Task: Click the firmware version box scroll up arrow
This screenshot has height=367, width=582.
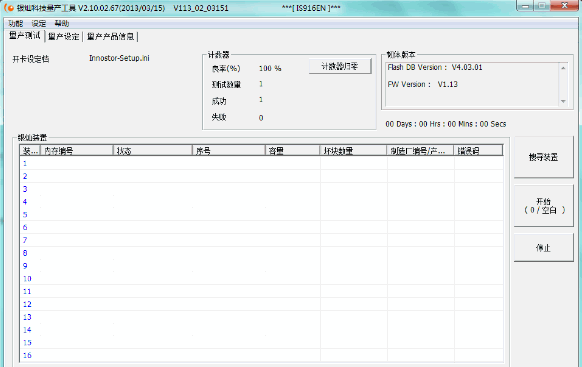Action: [x=563, y=68]
